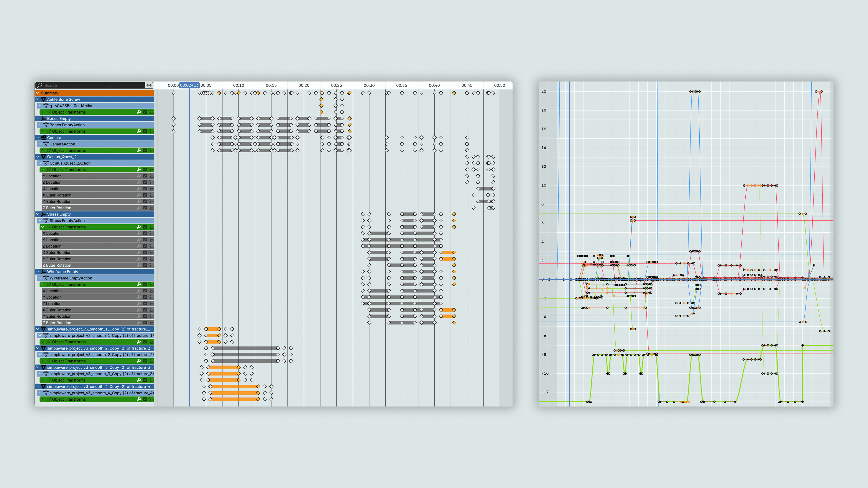Select the Camera object channel
868x488 pixels.
coord(94,138)
